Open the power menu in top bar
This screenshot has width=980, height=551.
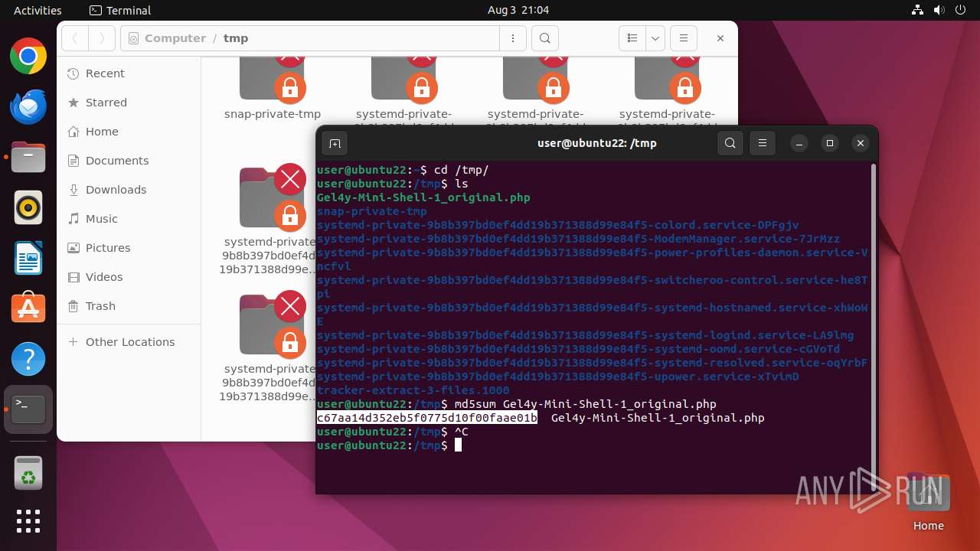click(960, 10)
